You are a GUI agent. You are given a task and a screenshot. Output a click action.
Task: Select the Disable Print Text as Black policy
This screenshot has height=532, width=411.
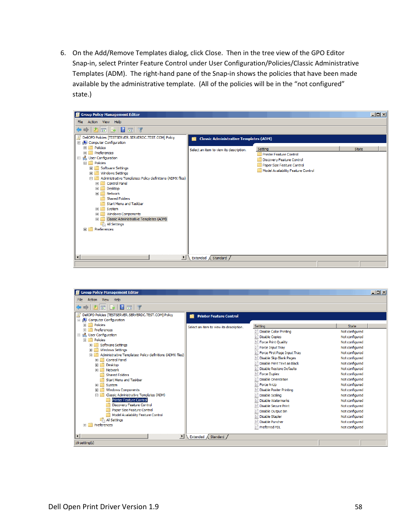(x=279, y=364)
